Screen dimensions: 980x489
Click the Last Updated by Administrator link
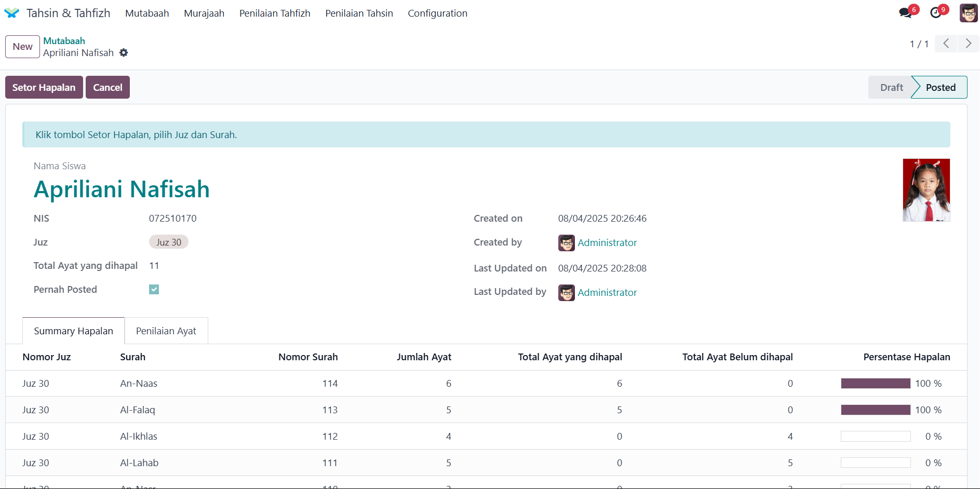pyautogui.click(x=607, y=292)
